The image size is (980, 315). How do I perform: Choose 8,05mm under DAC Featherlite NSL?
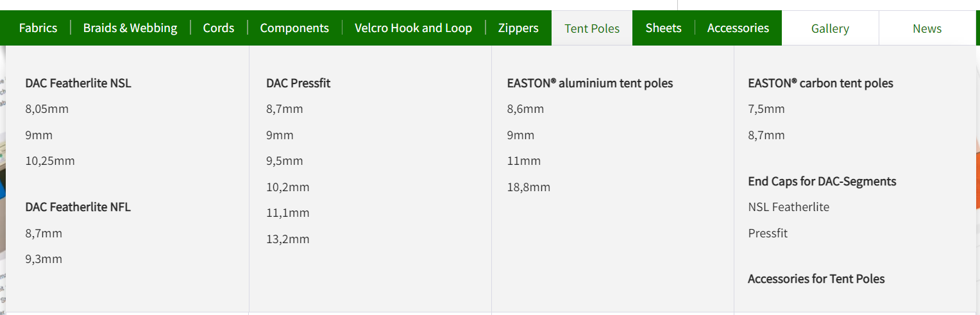coord(47,109)
